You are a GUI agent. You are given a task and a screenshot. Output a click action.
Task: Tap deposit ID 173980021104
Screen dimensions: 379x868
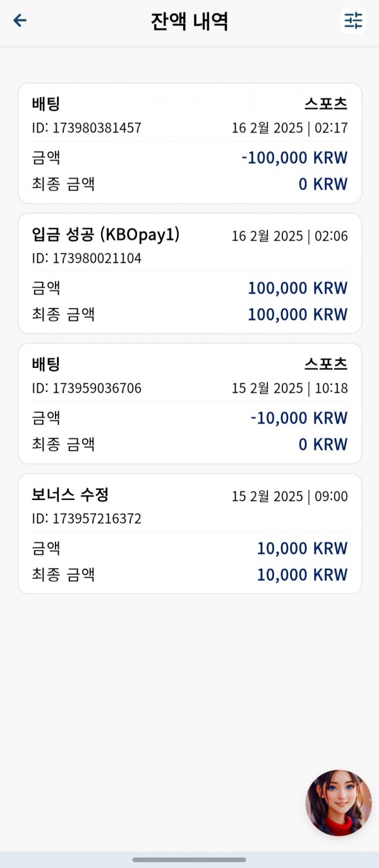(87, 258)
